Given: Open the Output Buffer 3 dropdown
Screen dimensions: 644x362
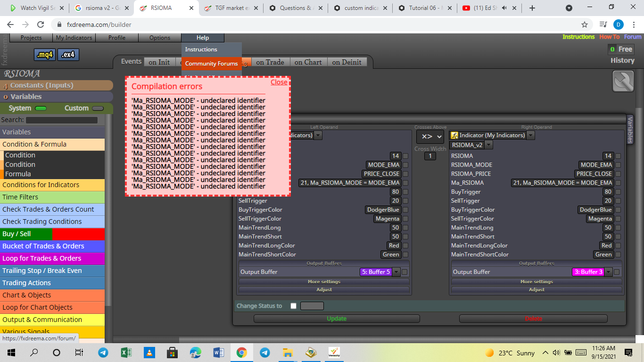Looking at the screenshot, I should [609, 272].
